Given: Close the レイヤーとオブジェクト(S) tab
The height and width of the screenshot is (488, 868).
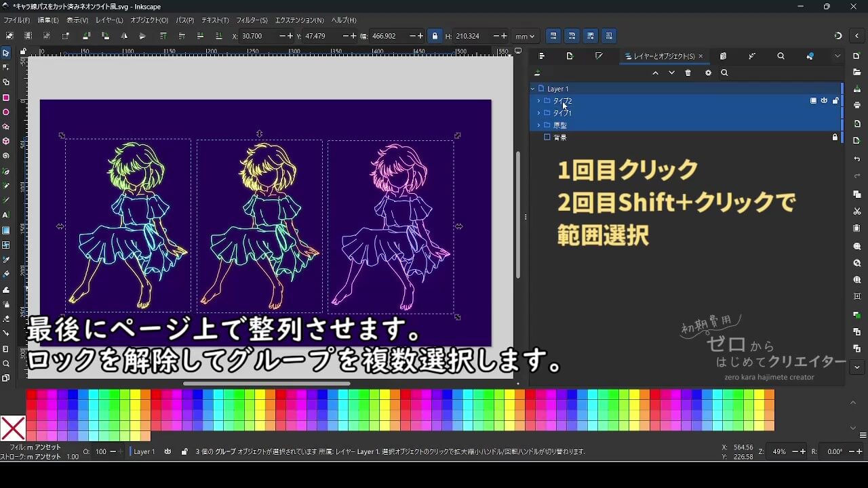Looking at the screenshot, I should [701, 56].
